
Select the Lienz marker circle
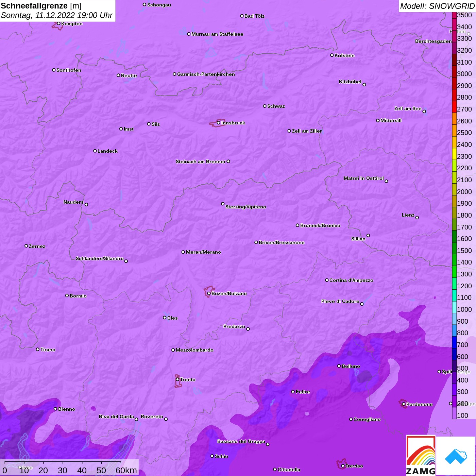tap(417, 218)
